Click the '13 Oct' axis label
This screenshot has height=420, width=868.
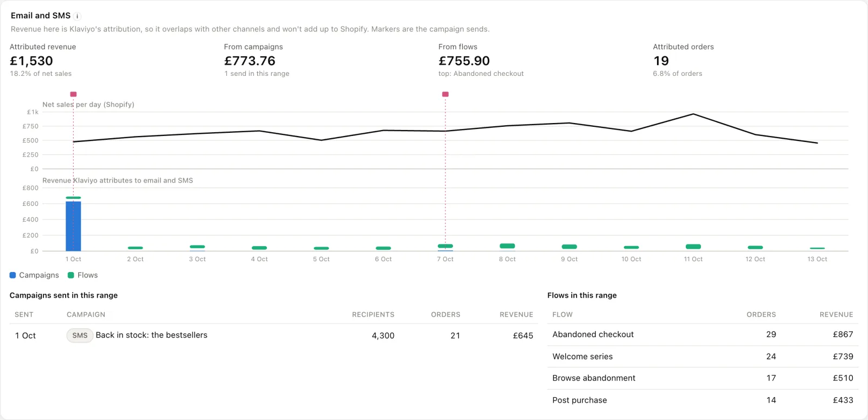817,259
